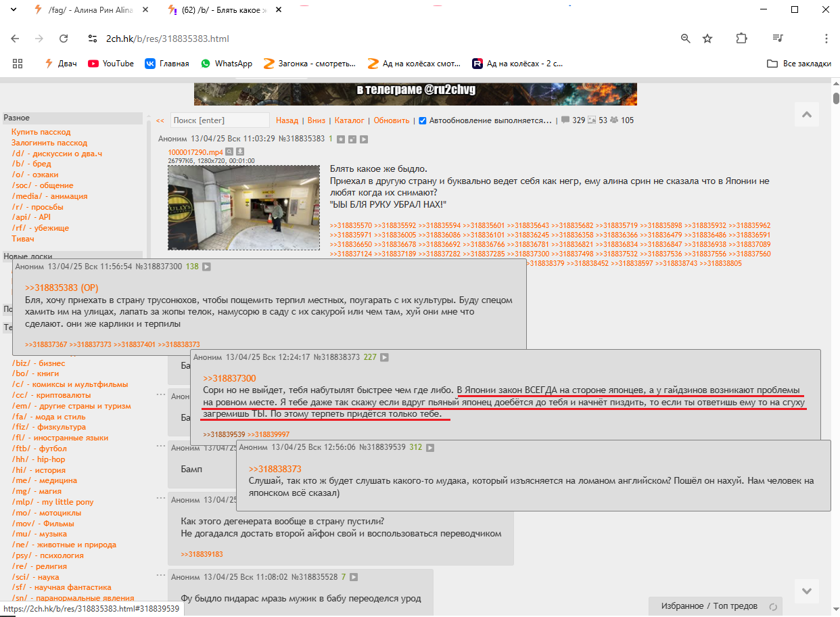Add OP post №318835383 to favorites star
Image resolution: width=840 pixels, height=617 pixels.
[x=341, y=139]
